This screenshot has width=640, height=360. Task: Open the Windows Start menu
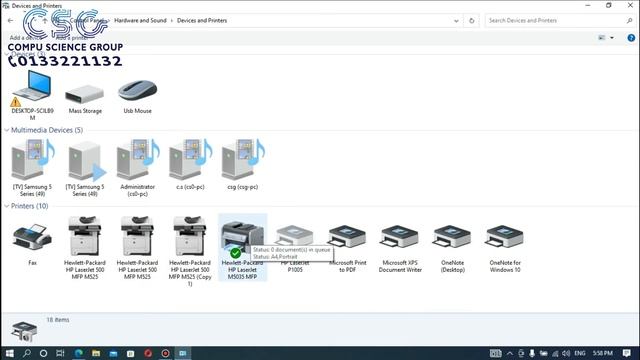(x=9, y=353)
